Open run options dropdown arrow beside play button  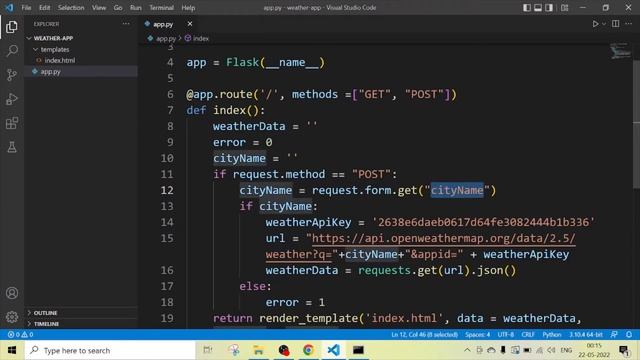tap(604, 24)
